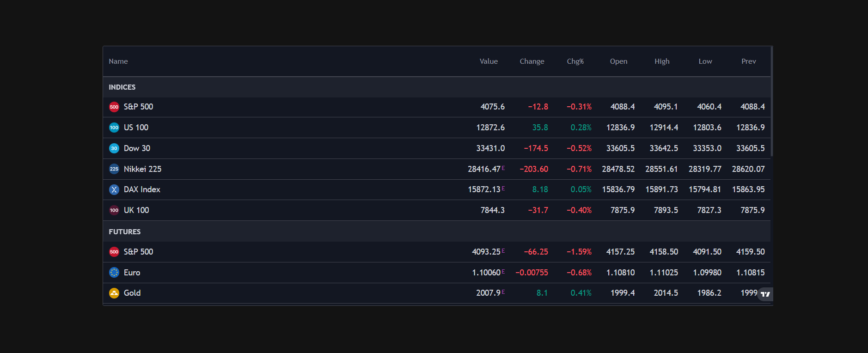
Task: Click S&P 500 index value 4075.6
Action: point(493,107)
